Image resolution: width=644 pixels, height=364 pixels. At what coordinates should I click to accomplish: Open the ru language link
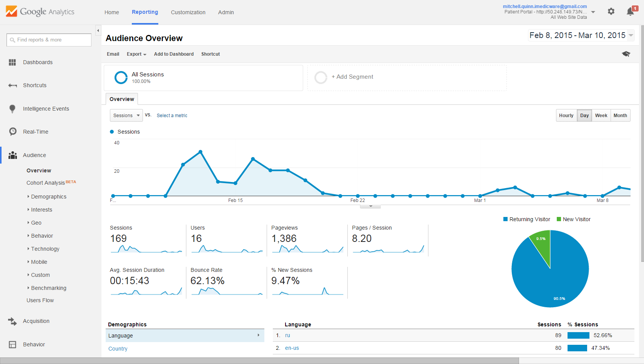(x=287, y=335)
